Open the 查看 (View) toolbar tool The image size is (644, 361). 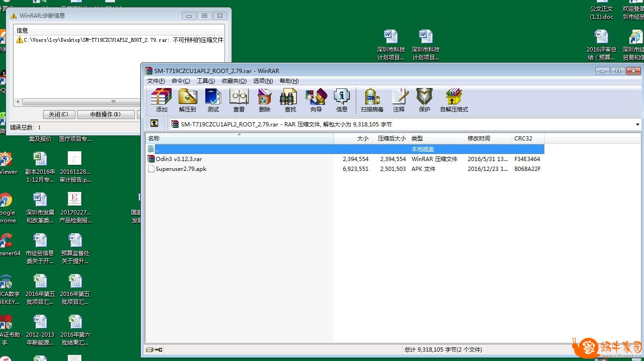[239, 100]
